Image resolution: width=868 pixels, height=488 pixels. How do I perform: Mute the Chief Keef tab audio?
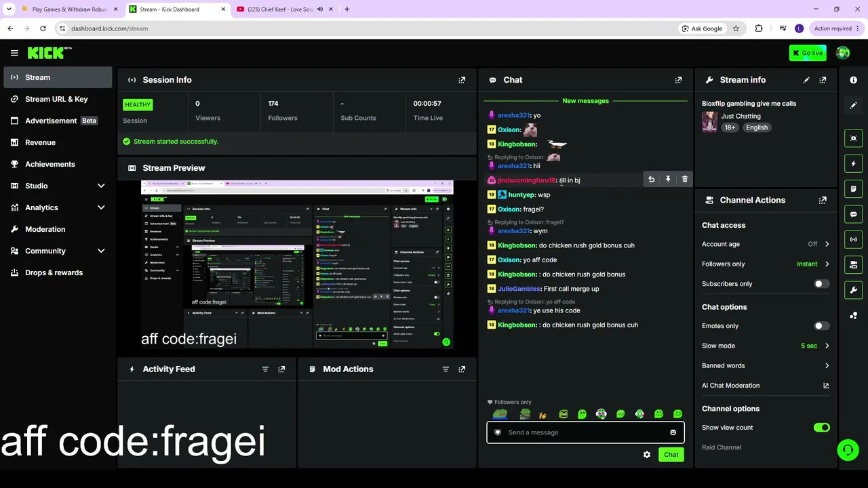(320, 9)
